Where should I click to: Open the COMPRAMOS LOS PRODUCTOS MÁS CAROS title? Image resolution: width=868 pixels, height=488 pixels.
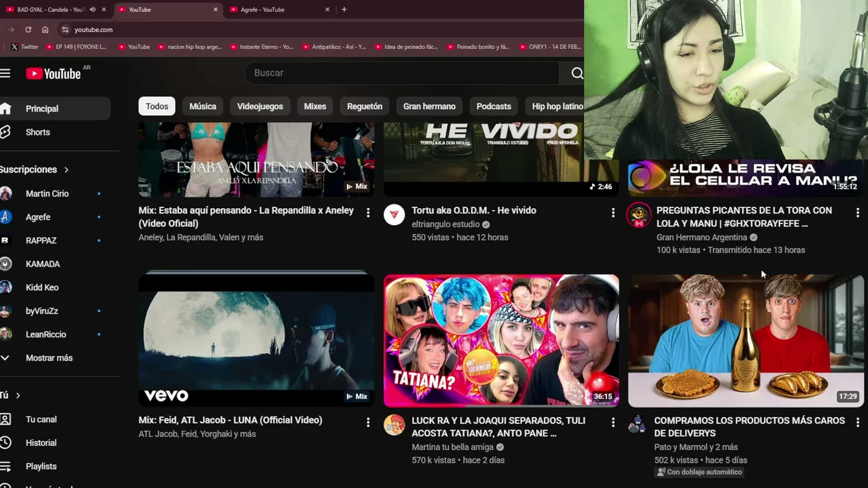[749, 427]
